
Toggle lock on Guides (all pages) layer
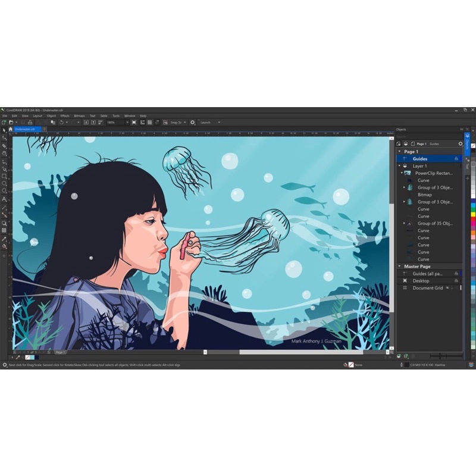[456, 274]
